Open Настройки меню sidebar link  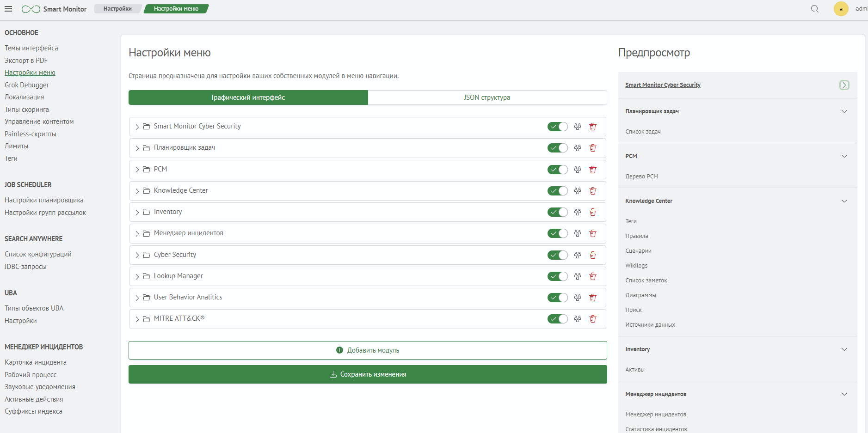pos(30,73)
